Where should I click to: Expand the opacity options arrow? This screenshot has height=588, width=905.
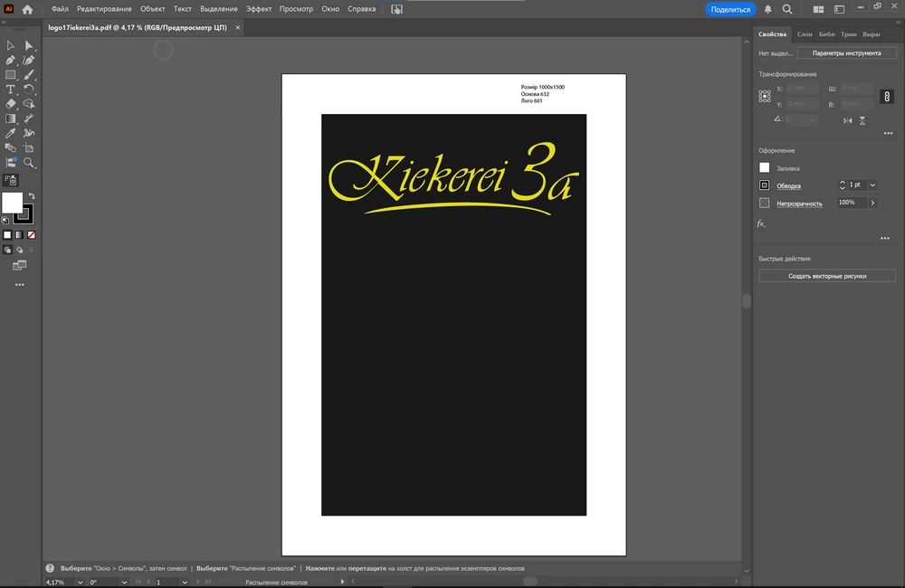[x=872, y=204]
